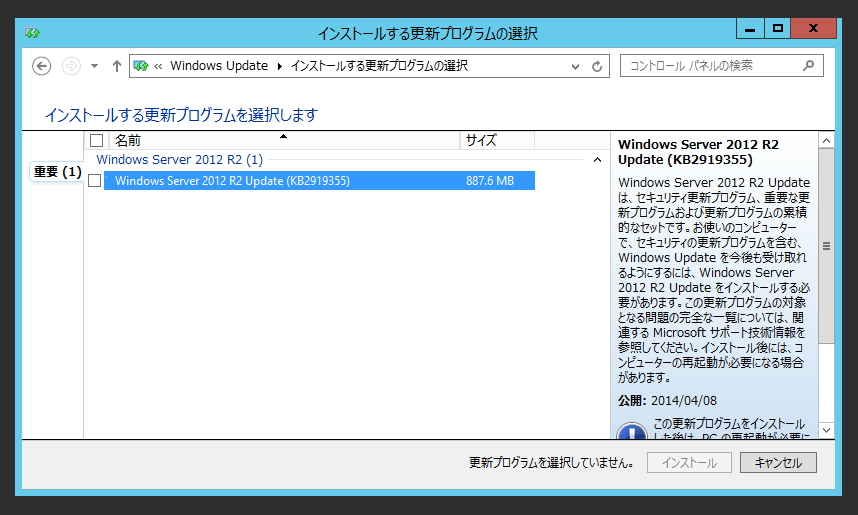Viewport: 858px width, 515px height.
Task: Expand the address bar history dropdown
Action: pyautogui.click(x=575, y=67)
